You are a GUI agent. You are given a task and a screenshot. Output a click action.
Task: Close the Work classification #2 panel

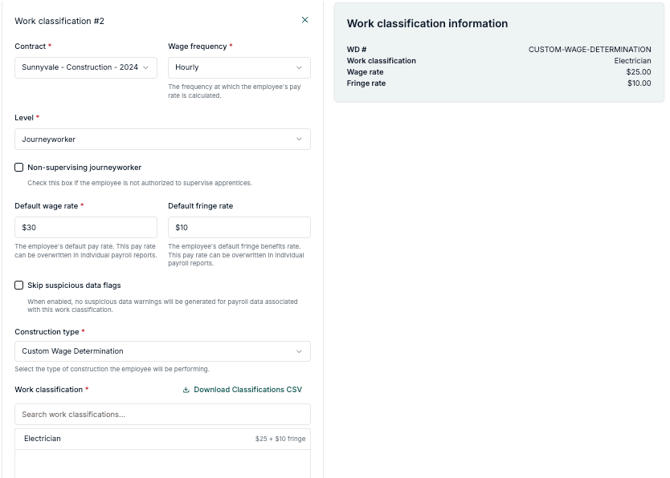[305, 20]
